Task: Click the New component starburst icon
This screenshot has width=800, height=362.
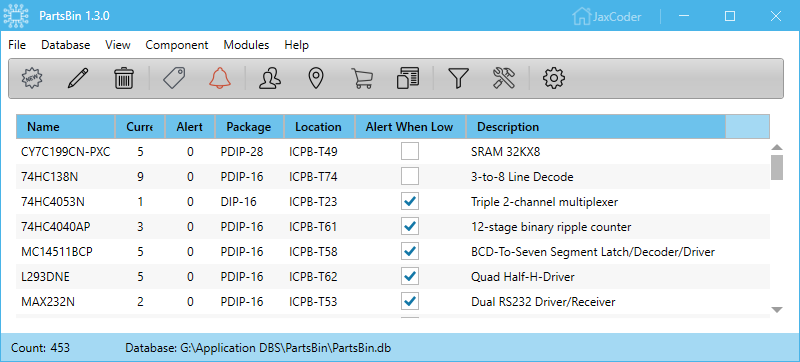Action: coord(33,79)
